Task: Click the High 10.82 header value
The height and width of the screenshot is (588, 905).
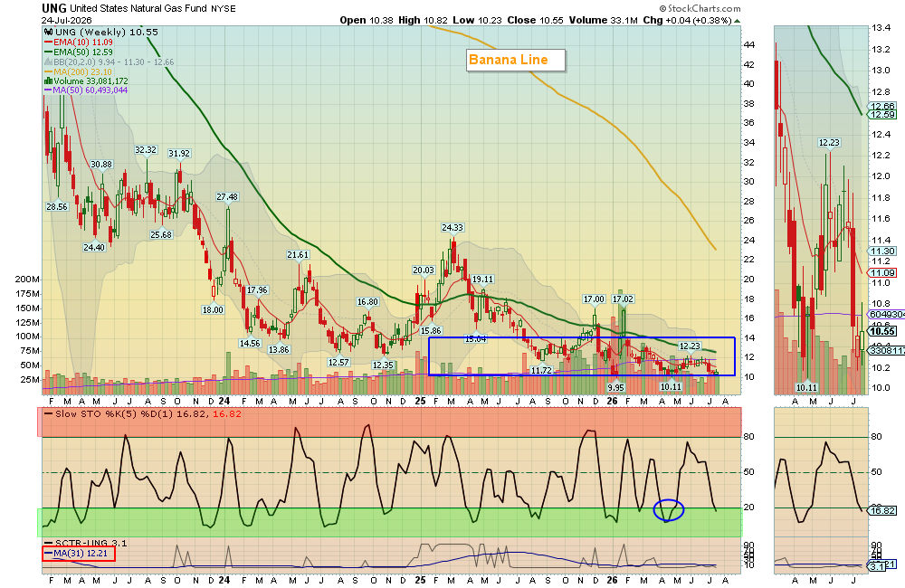Action: click(x=423, y=20)
